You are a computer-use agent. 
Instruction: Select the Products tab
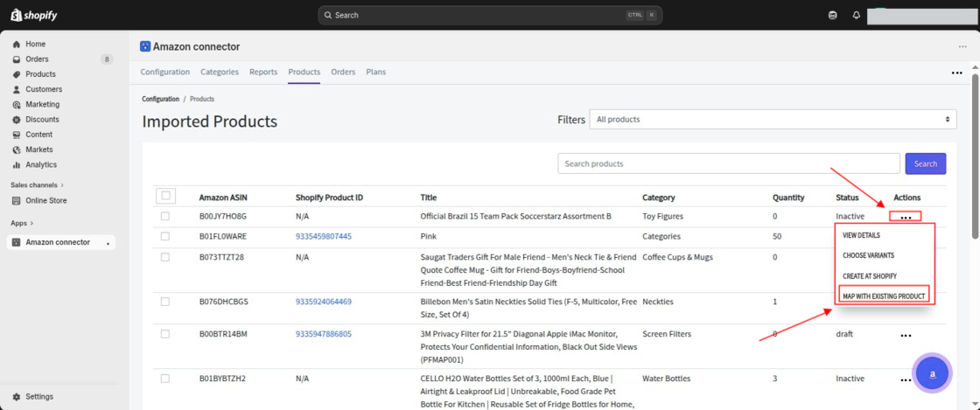(x=304, y=72)
